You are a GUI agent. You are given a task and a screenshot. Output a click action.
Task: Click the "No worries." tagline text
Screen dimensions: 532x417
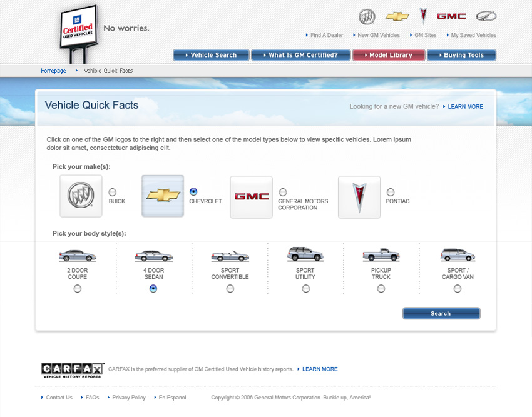pos(126,28)
